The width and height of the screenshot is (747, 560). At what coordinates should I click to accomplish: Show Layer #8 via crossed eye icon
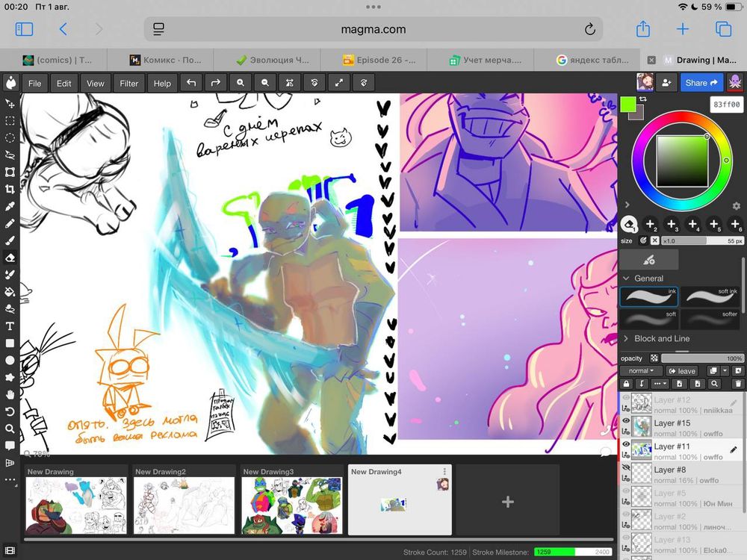(x=626, y=467)
